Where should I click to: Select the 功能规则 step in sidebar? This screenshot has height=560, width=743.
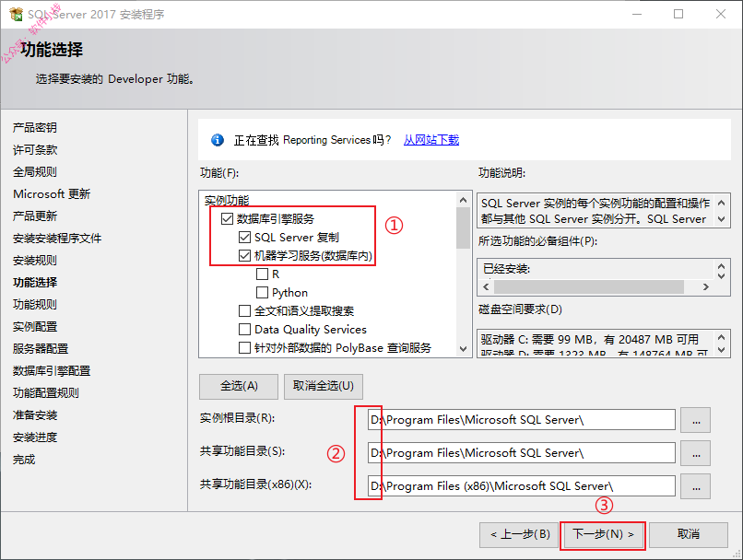(35, 304)
